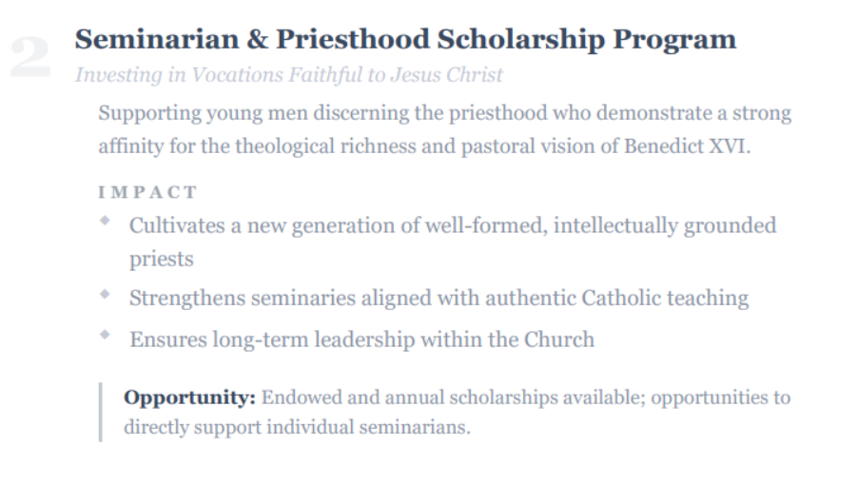Click the diamond bullet beside "Strengthens seminaries"
857x504 pixels.
pyautogui.click(x=104, y=294)
